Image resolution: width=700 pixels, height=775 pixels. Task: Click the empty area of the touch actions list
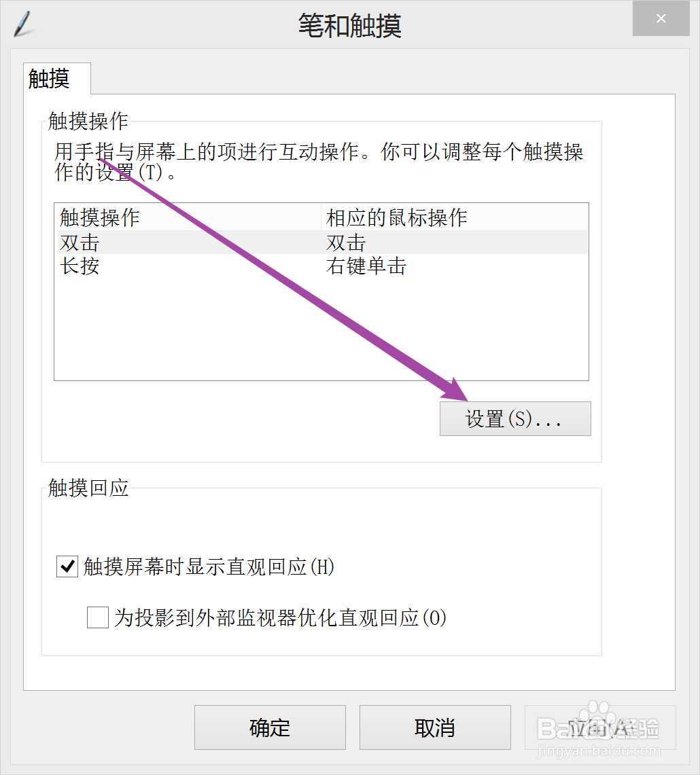[321, 326]
